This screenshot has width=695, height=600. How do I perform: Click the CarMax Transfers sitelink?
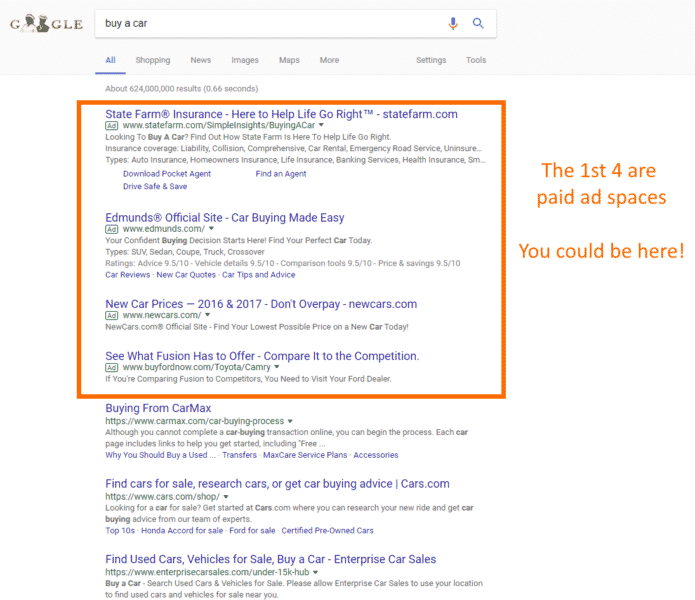(x=239, y=455)
